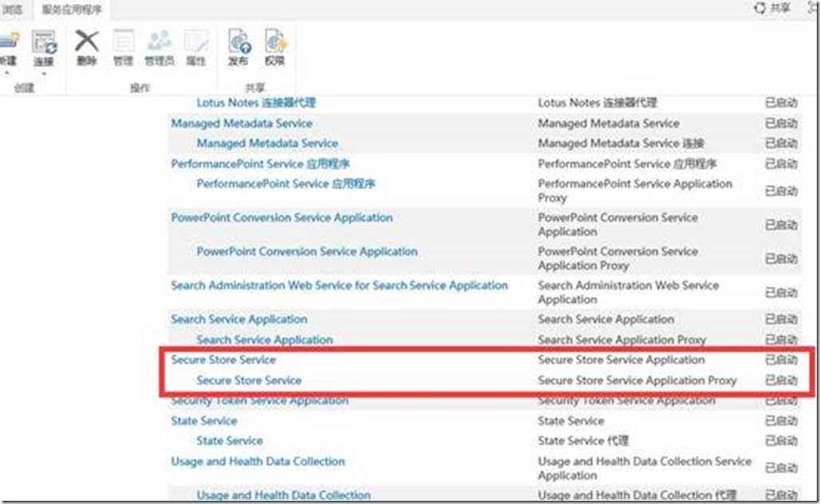This screenshot has width=820, height=504.
Task: Click 已启动 status beside Secure Store Service Application
Action: click(781, 360)
